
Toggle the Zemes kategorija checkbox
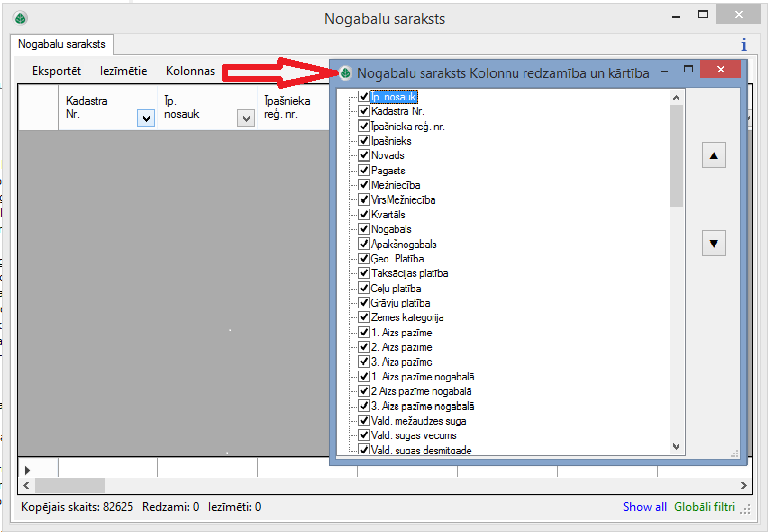coord(364,317)
